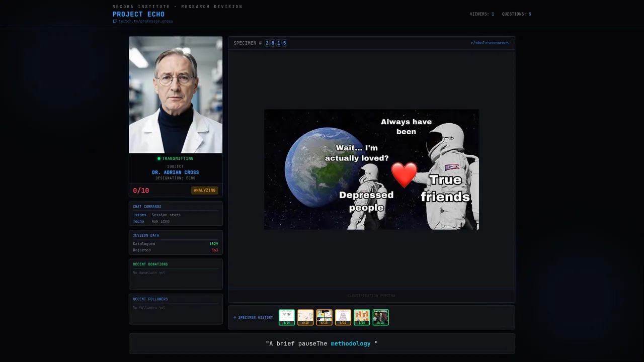Click the SESSION DATA header

pos(146,235)
